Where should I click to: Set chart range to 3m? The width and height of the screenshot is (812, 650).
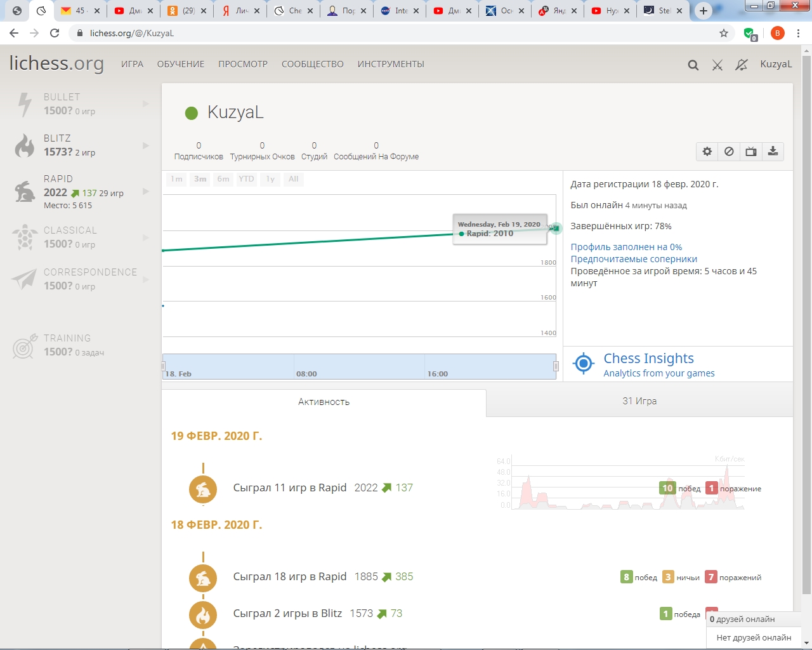tap(200, 179)
